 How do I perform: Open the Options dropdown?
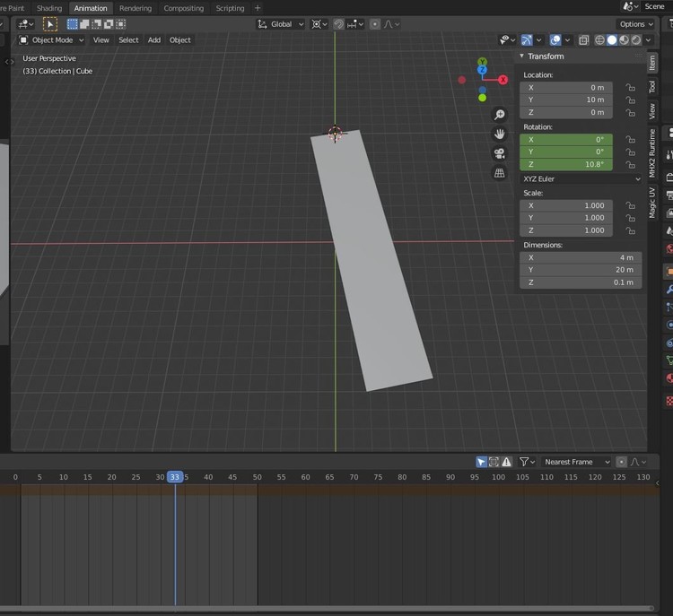point(636,24)
